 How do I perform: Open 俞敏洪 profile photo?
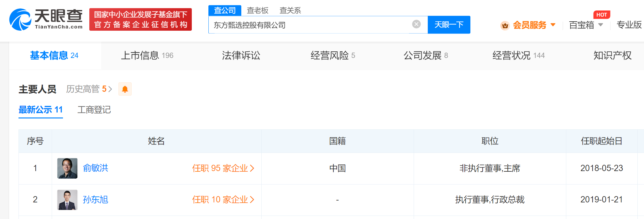(67, 168)
